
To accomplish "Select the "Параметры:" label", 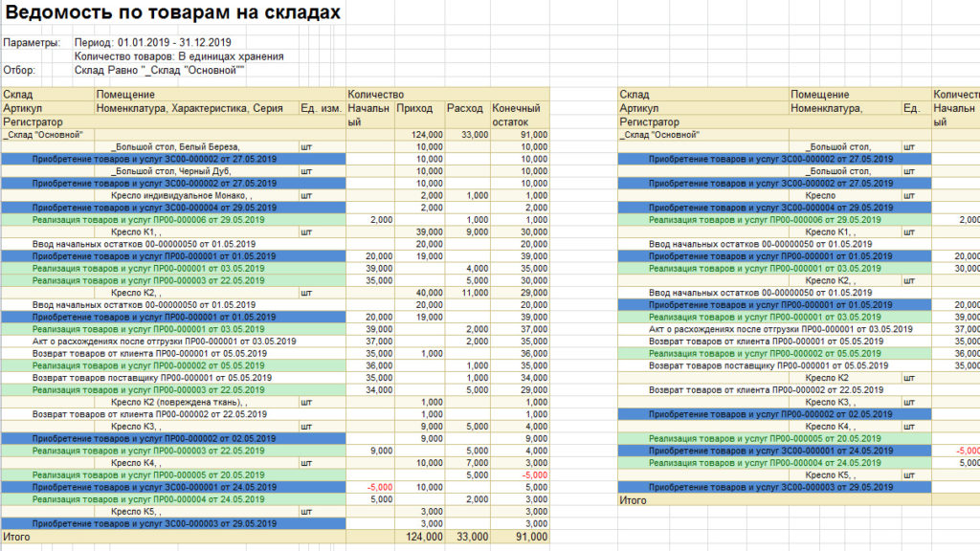I will tap(32, 42).
